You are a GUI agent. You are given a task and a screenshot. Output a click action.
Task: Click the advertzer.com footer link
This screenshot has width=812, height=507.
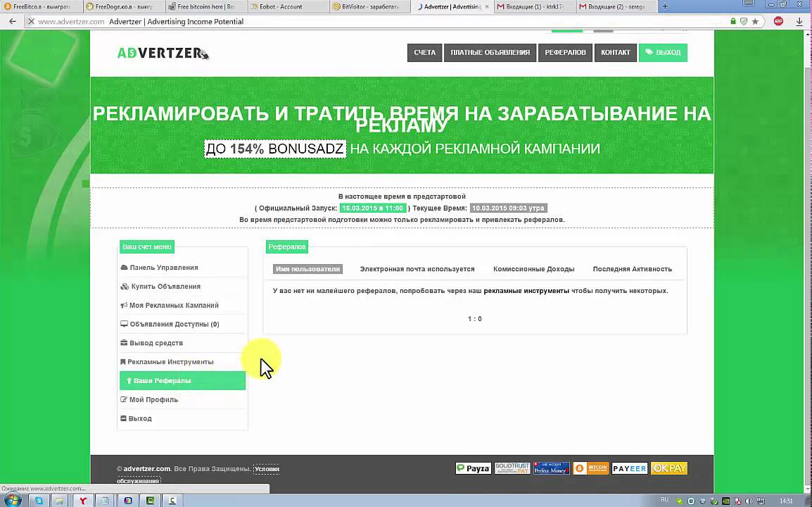[146, 469]
